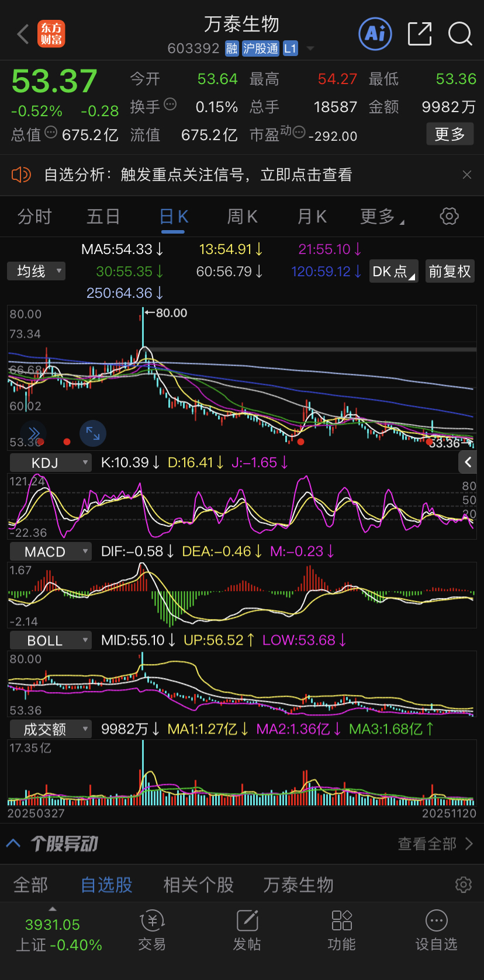The image size is (484, 980).
Task: Open the 成交额 indicator dropdown
Action: click(51, 729)
